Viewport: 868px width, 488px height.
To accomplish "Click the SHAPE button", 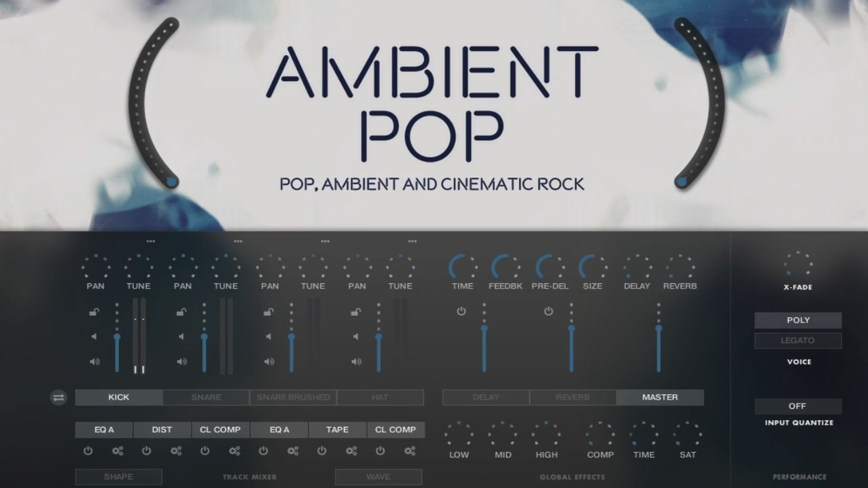I will (118, 477).
